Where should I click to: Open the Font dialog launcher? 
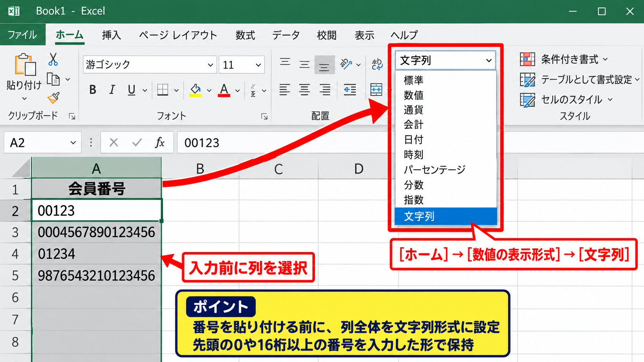pyautogui.click(x=264, y=116)
